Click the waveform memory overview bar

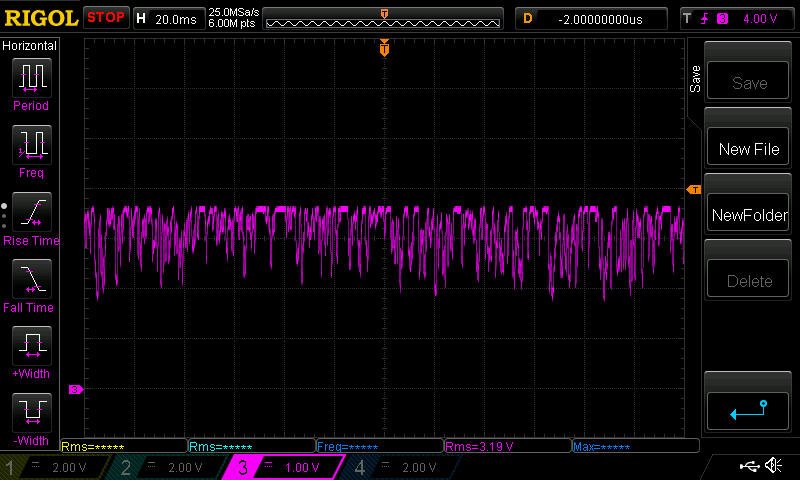(383, 18)
